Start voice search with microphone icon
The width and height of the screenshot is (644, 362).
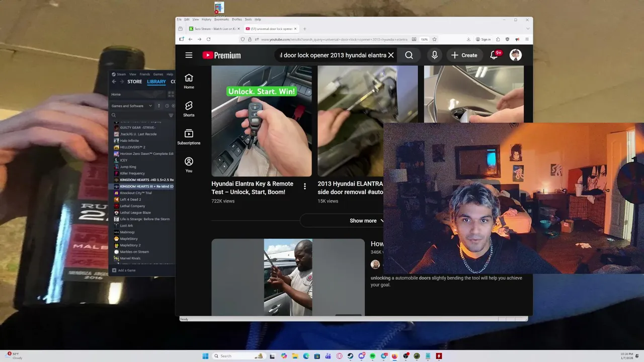point(434,55)
